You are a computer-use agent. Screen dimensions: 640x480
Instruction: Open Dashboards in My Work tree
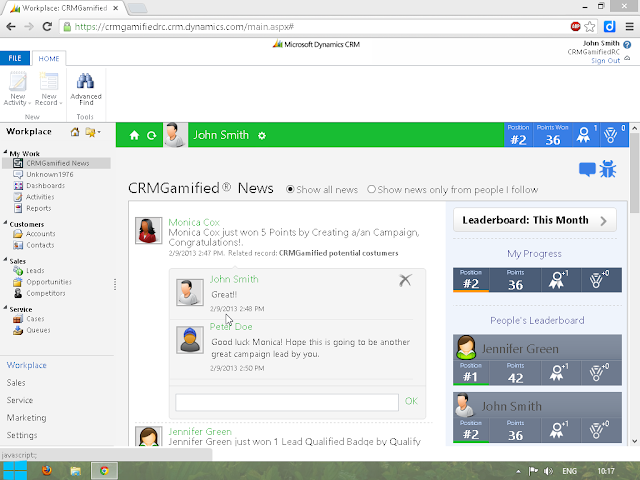[x=45, y=186]
